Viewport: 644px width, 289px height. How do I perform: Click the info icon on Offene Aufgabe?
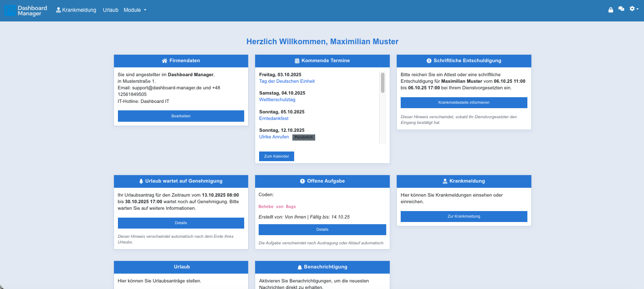302,181
